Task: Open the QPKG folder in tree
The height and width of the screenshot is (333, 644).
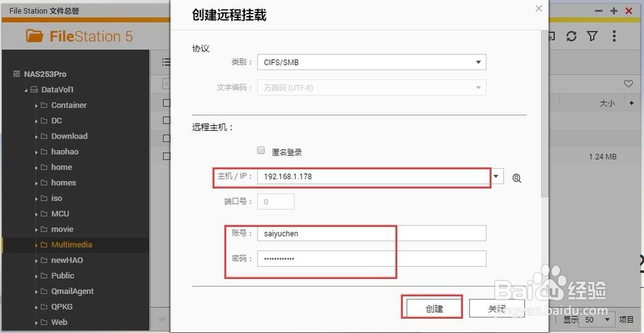Action: (62, 307)
